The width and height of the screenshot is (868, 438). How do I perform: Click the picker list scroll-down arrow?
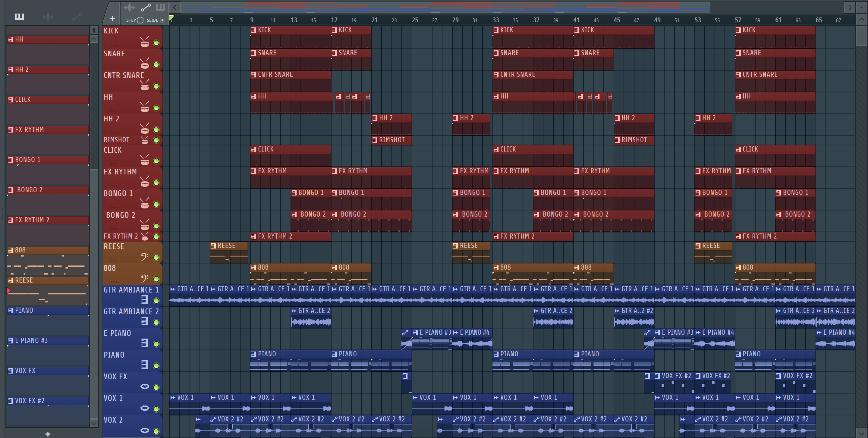coord(94,423)
